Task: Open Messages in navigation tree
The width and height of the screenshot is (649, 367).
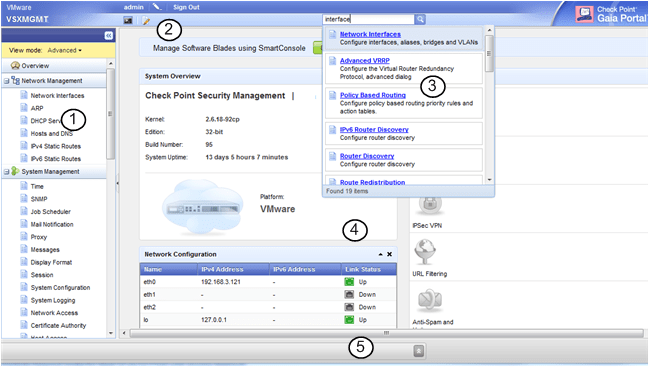Action: coord(45,249)
